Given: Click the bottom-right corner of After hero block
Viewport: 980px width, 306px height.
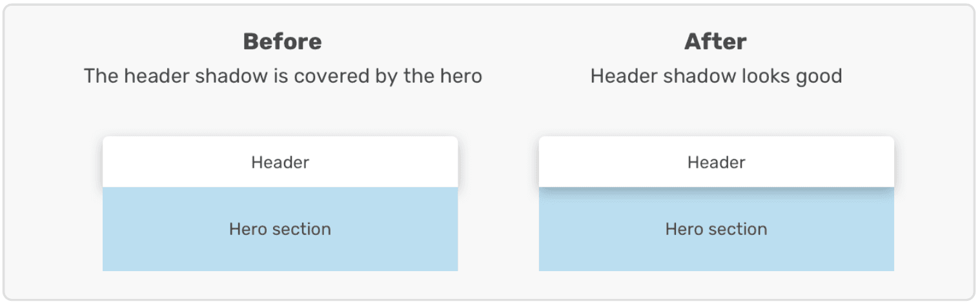Looking at the screenshot, I should click(x=892, y=268).
